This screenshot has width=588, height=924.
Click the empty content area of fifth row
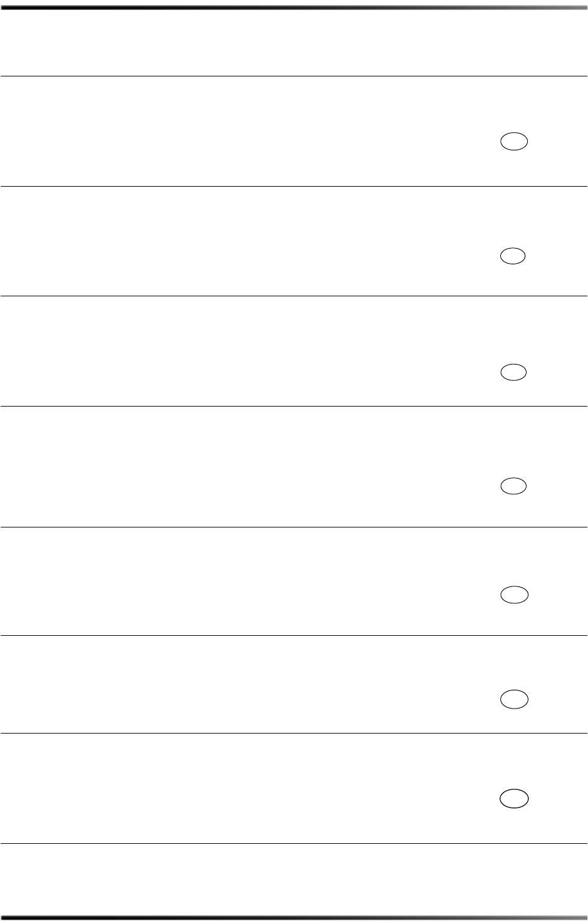[x=244, y=581]
